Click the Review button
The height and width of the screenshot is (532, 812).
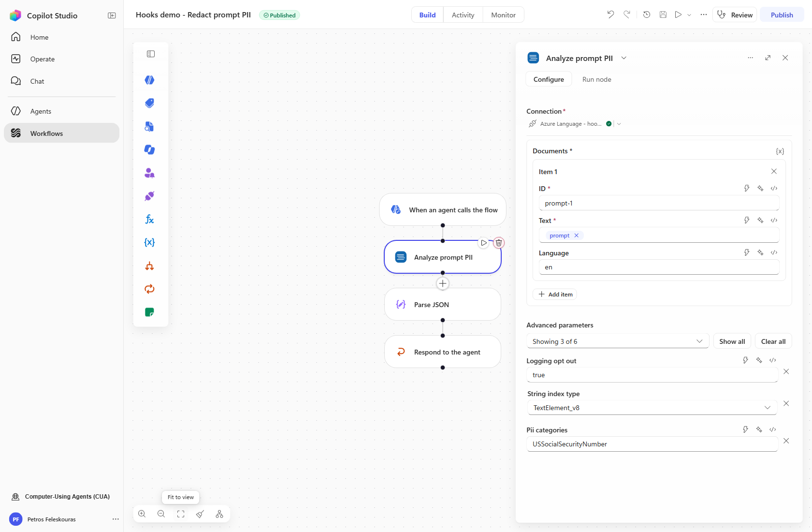(x=735, y=15)
